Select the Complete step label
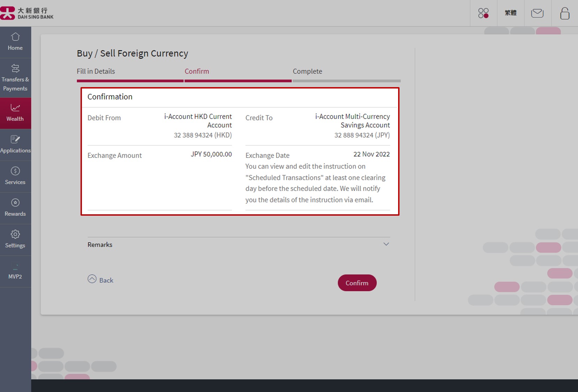578x392 pixels. (x=307, y=71)
